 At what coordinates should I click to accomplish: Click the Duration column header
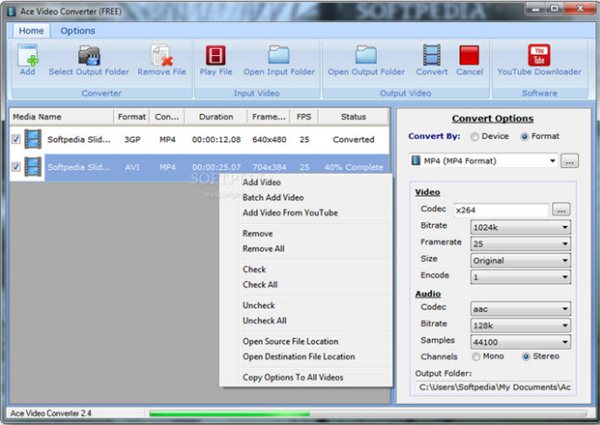click(x=215, y=117)
